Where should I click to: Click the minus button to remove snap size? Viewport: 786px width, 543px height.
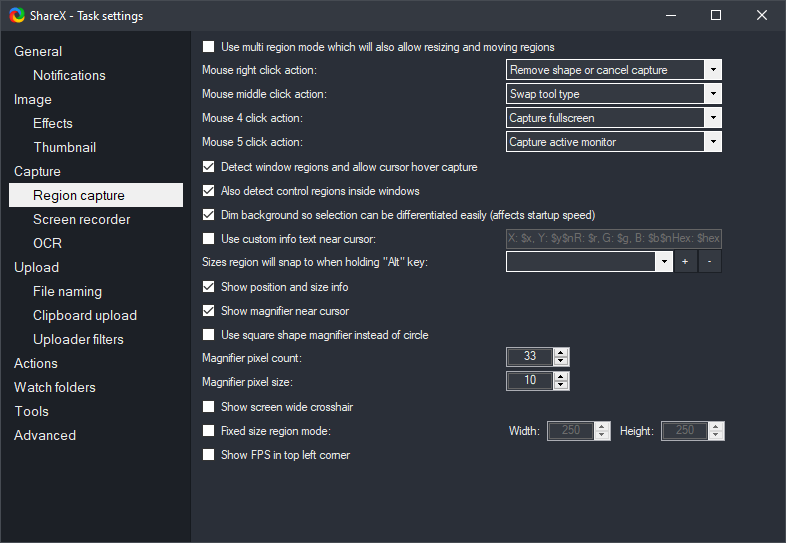tap(709, 262)
